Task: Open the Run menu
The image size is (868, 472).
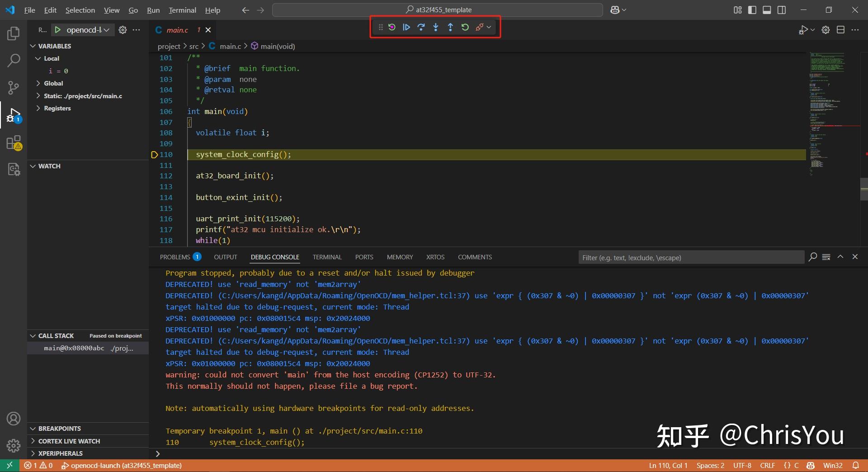Action: tap(153, 10)
